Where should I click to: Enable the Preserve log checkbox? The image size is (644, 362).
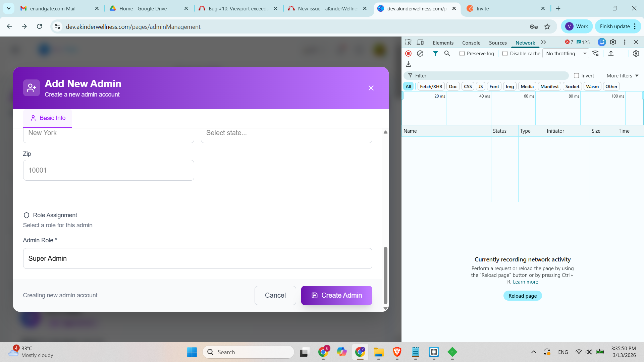(x=462, y=54)
